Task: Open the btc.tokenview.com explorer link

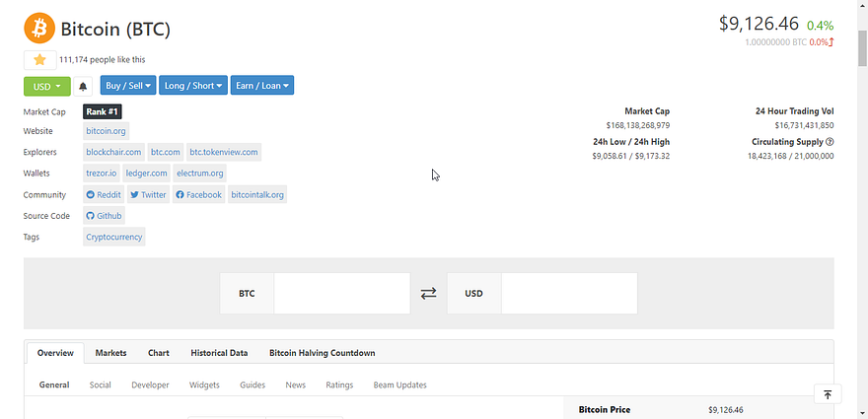Action: click(x=224, y=152)
